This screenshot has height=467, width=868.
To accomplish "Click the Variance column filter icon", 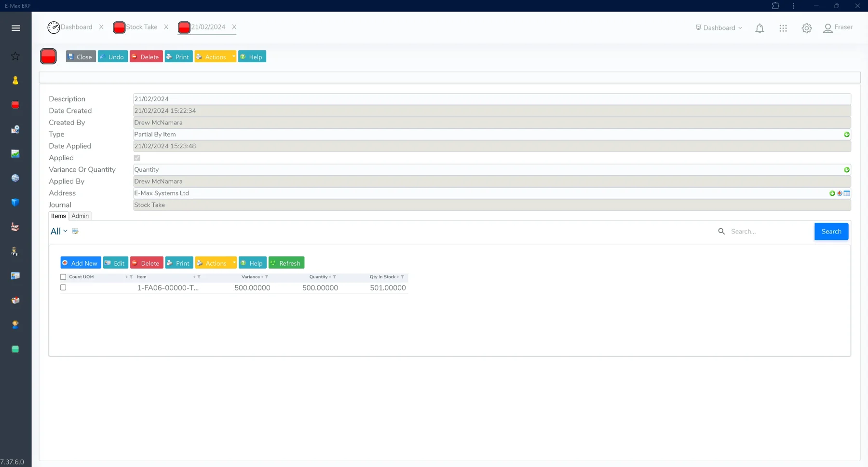I will pos(267,277).
